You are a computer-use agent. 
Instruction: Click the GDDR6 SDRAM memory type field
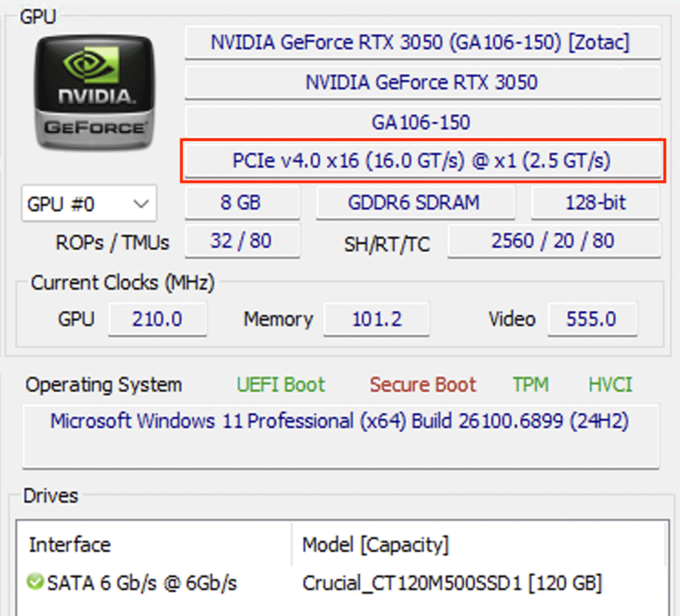(x=414, y=203)
